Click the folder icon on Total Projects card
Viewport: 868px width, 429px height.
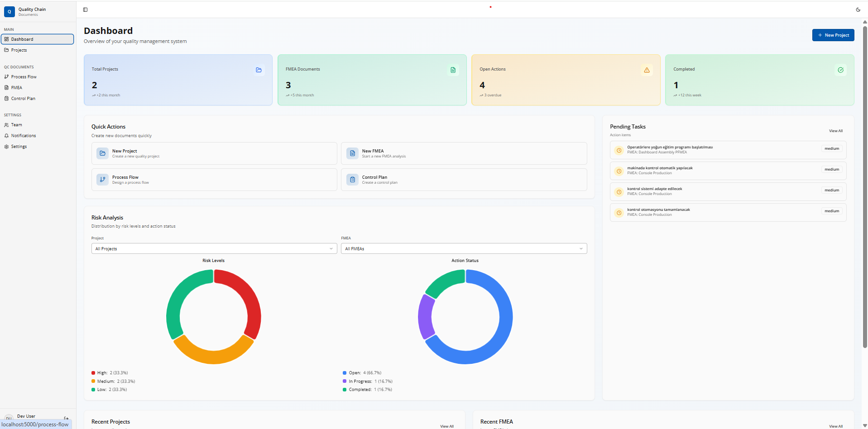259,70
